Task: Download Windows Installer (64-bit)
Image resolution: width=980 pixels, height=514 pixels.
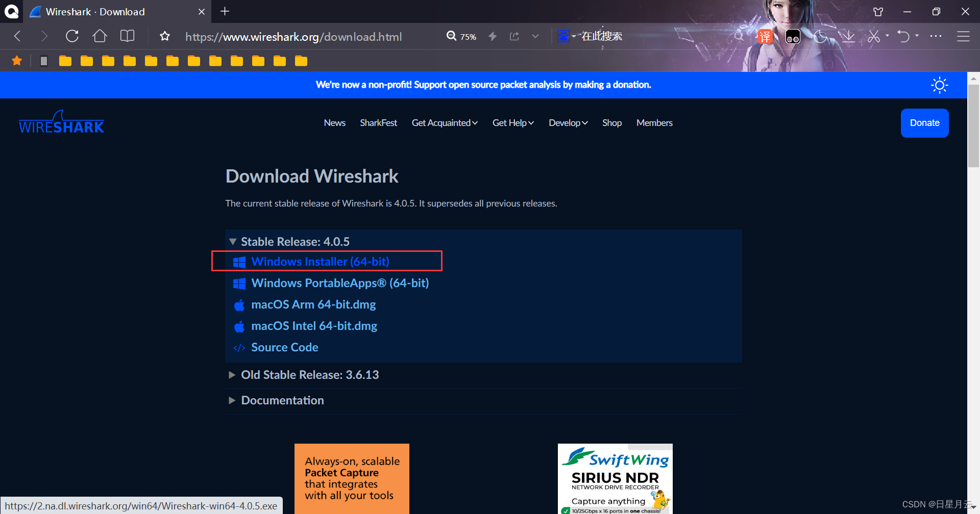Action: [x=320, y=262]
